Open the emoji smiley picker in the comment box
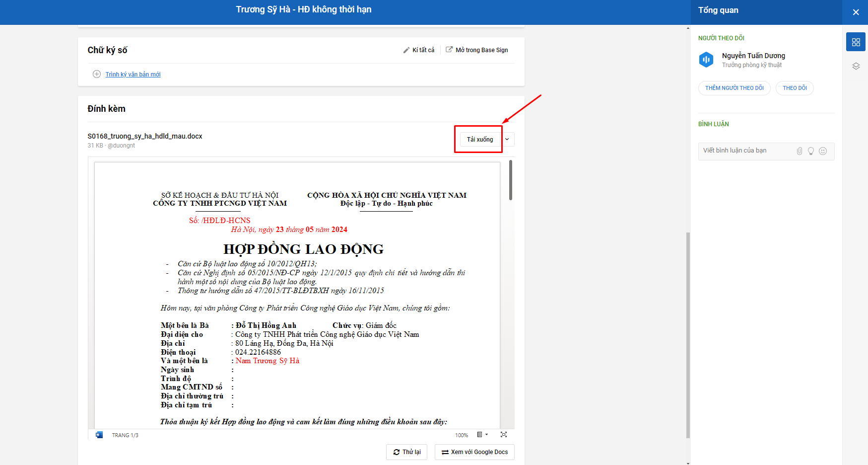The height and width of the screenshot is (465, 868). 823,151
